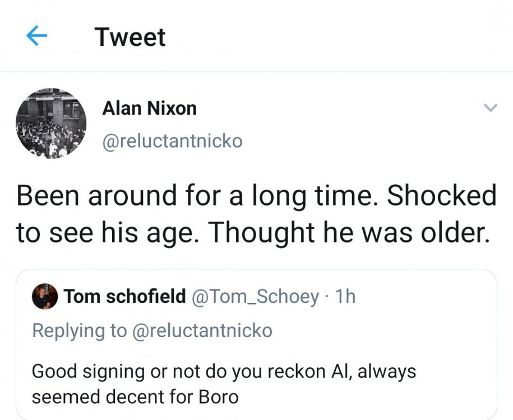Click the @Tom_Schoey handle
Image resolution: width=513 pixels, height=420 pixels.
coord(256,296)
